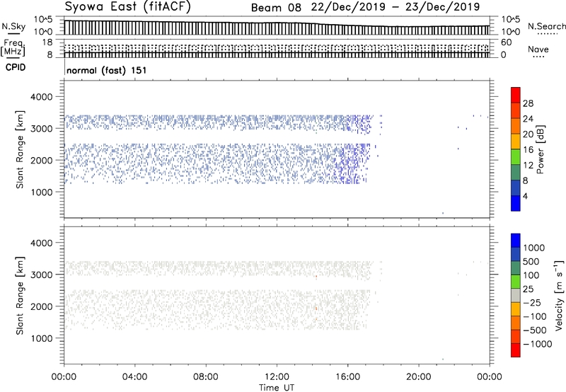Click the 'Beam 08' label
Viewport: 566px width, 392px height.
[276, 7]
